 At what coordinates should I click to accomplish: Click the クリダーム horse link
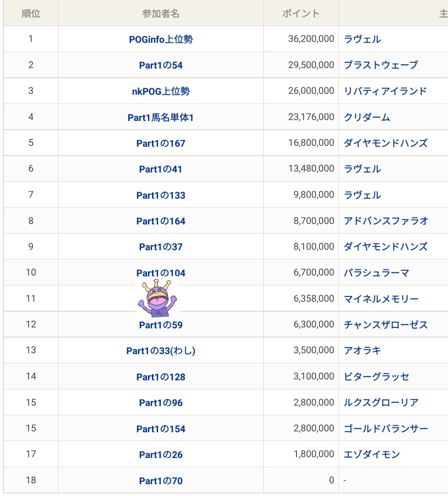pyautogui.click(x=367, y=117)
